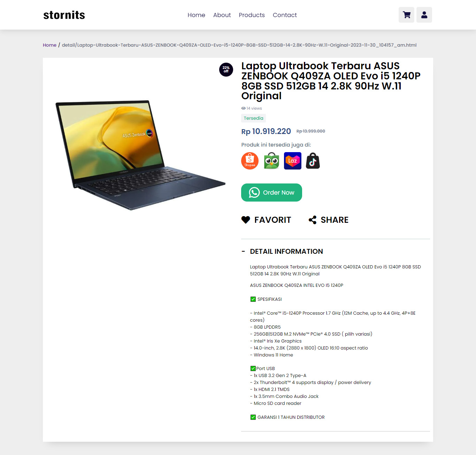Open the Contact menu item
476x455 pixels.
click(x=285, y=15)
